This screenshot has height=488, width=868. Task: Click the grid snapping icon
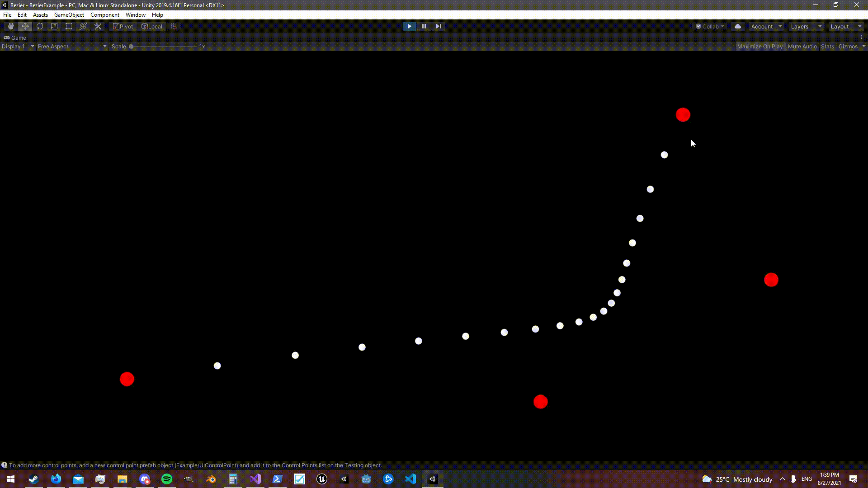174,26
